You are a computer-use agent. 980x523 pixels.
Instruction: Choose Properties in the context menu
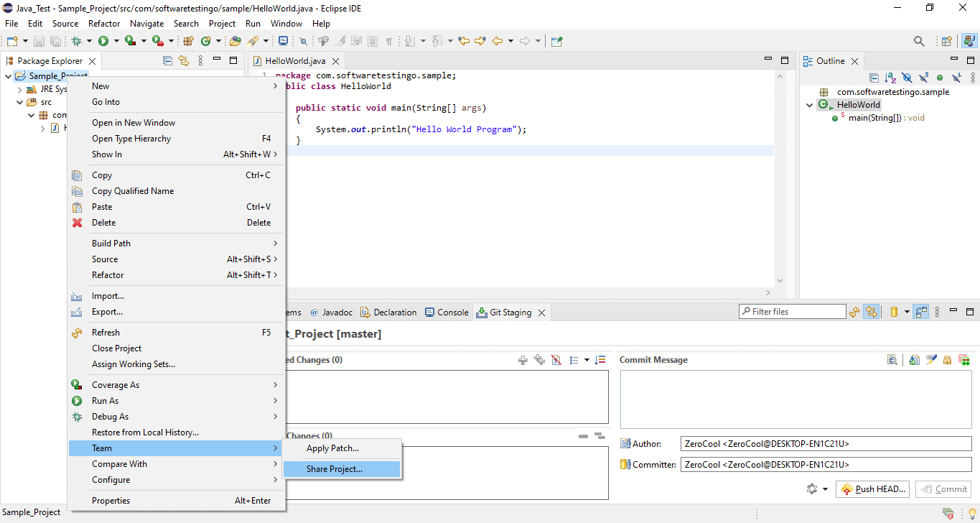176,501
